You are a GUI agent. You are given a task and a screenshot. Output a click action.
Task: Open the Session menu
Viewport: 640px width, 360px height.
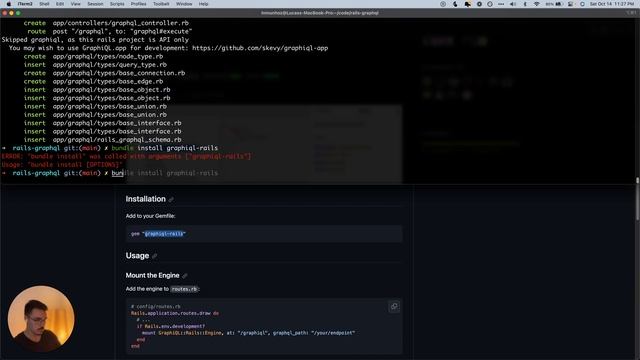95,4
